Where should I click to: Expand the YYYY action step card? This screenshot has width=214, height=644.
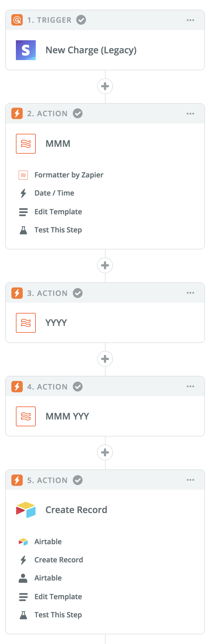click(x=105, y=323)
